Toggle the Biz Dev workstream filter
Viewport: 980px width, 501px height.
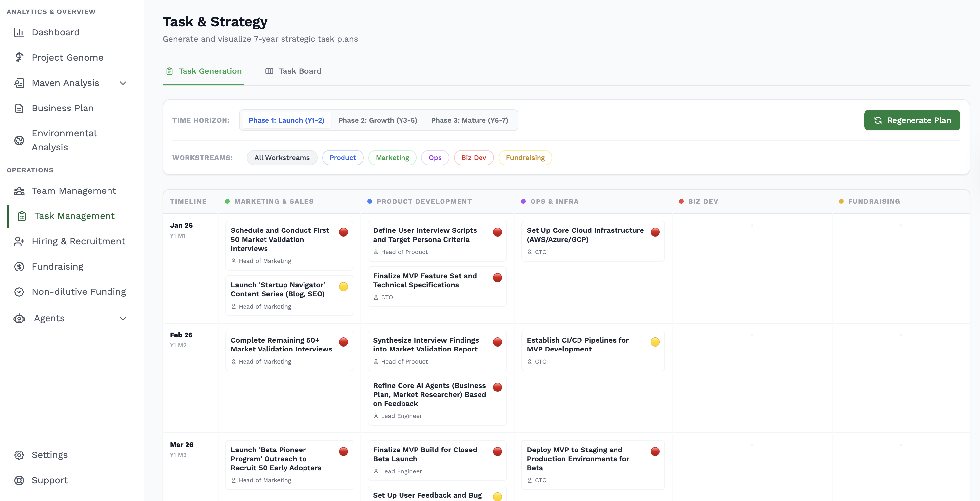pos(474,157)
